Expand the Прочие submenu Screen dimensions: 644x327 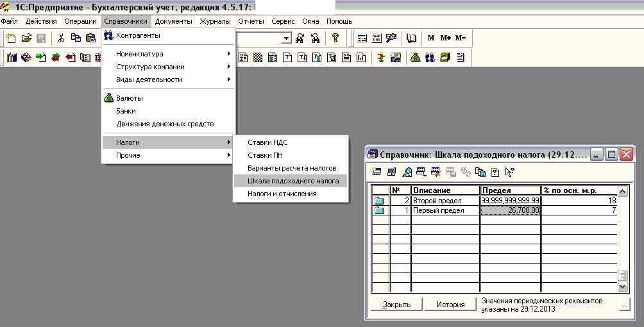pos(169,155)
